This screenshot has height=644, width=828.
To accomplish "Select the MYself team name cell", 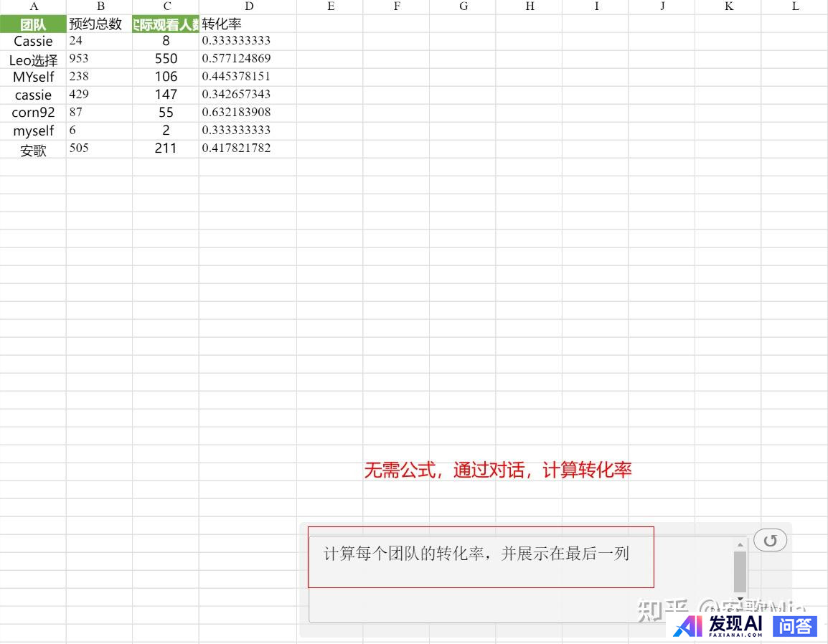I will [x=33, y=77].
